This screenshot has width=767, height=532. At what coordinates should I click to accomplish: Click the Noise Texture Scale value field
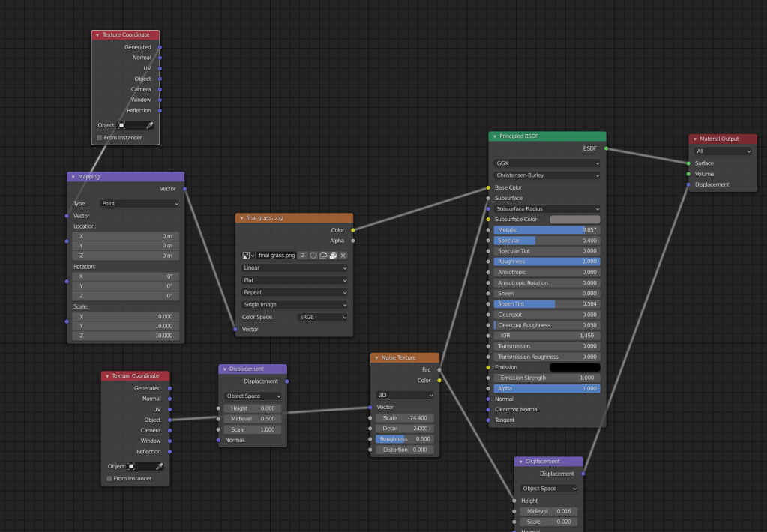404,417
